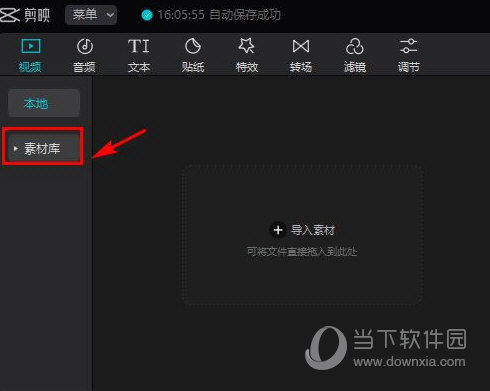Open the 文本 (Text) tab
This screenshot has height=391, width=490.
pos(139,55)
